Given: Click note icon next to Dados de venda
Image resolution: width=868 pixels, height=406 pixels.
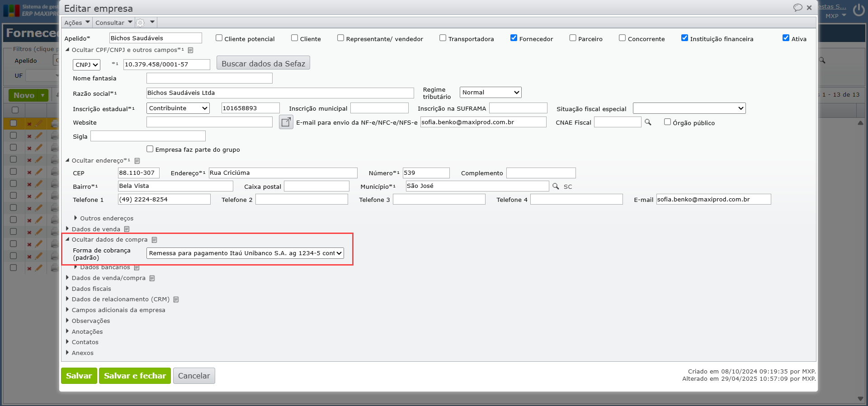Looking at the screenshot, I should [x=127, y=229].
